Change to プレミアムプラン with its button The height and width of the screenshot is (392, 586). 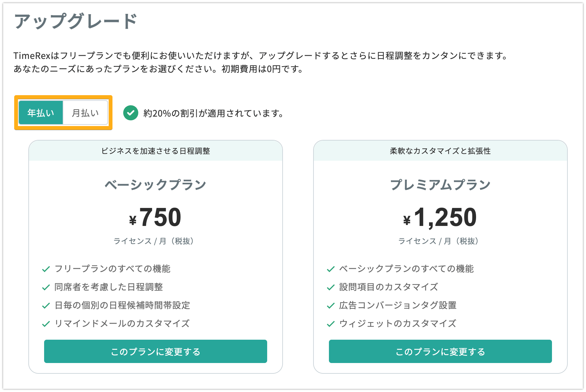click(440, 351)
